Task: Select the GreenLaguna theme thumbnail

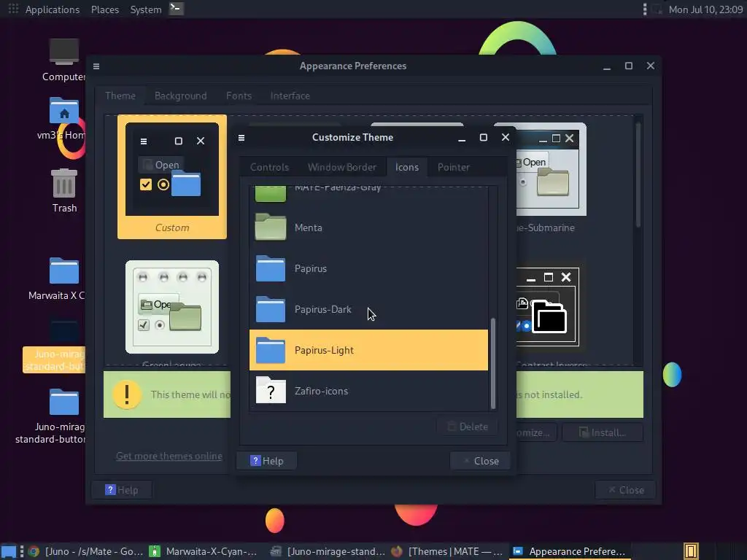Action: pyautogui.click(x=172, y=307)
